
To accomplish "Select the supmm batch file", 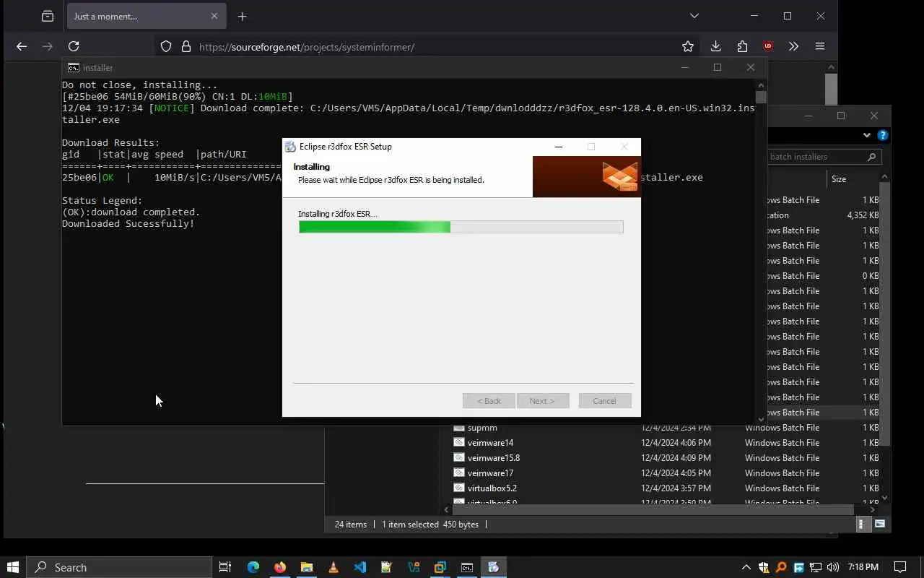I will (482, 428).
